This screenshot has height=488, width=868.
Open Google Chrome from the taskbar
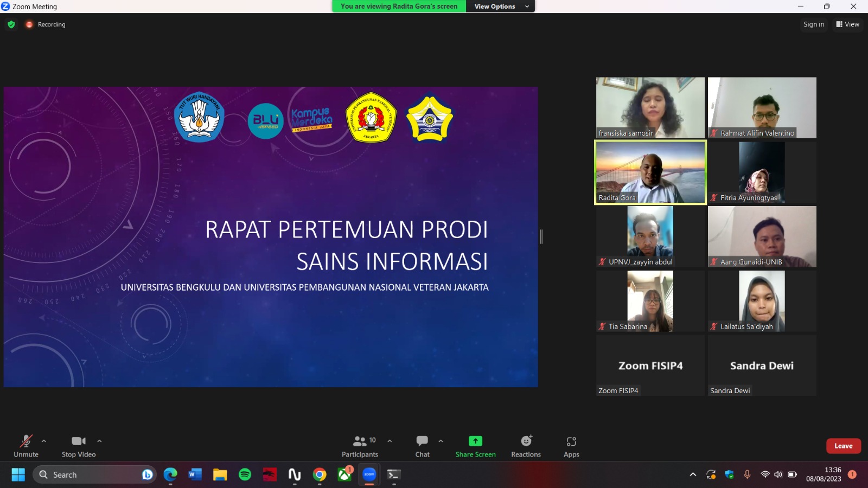(x=320, y=475)
